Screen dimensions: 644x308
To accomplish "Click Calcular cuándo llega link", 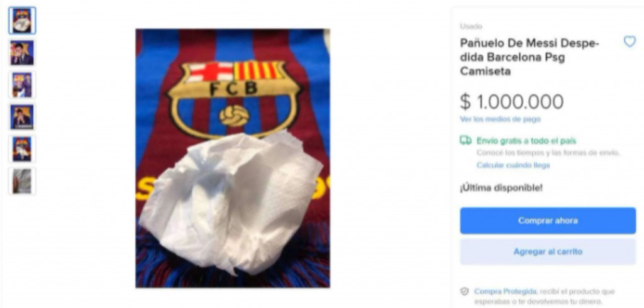I will click(513, 165).
